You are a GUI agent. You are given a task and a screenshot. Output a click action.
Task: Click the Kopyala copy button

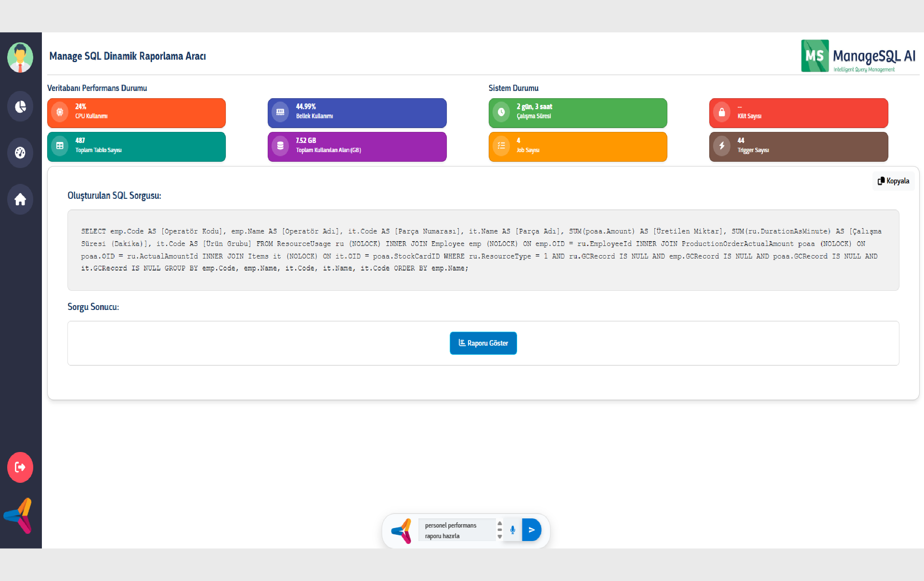pyautogui.click(x=893, y=181)
